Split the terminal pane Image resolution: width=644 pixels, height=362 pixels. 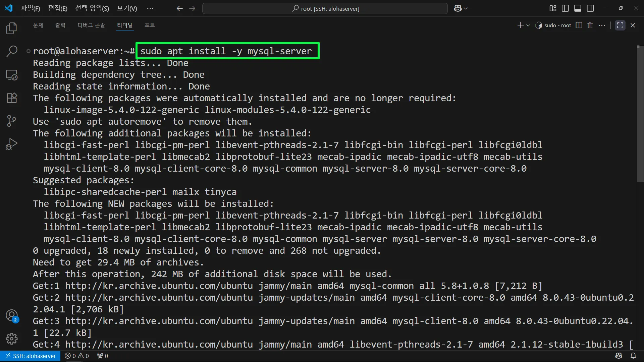click(x=579, y=25)
